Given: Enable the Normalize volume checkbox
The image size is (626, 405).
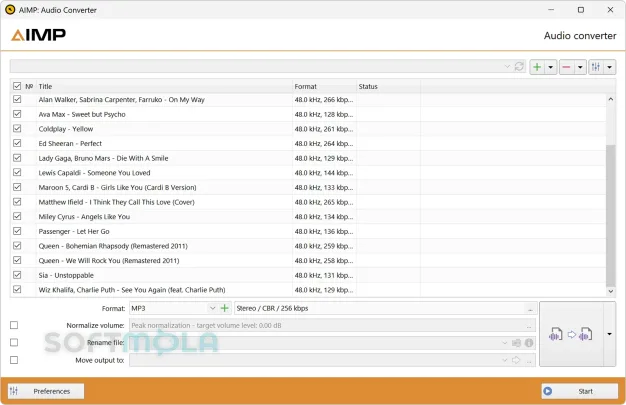Looking at the screenshot, I should 14,325.
